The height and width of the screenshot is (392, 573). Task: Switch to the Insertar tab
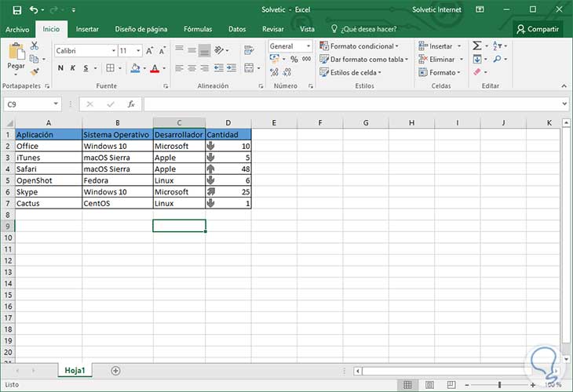tap(87, 29)
